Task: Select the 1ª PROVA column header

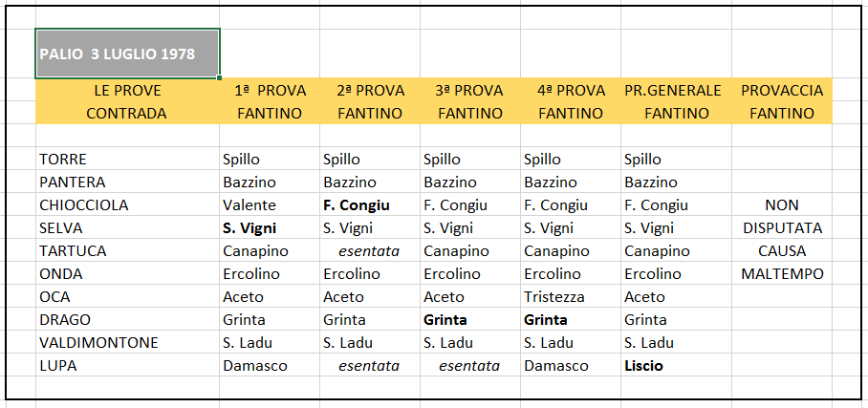Action: pos(270,90)
